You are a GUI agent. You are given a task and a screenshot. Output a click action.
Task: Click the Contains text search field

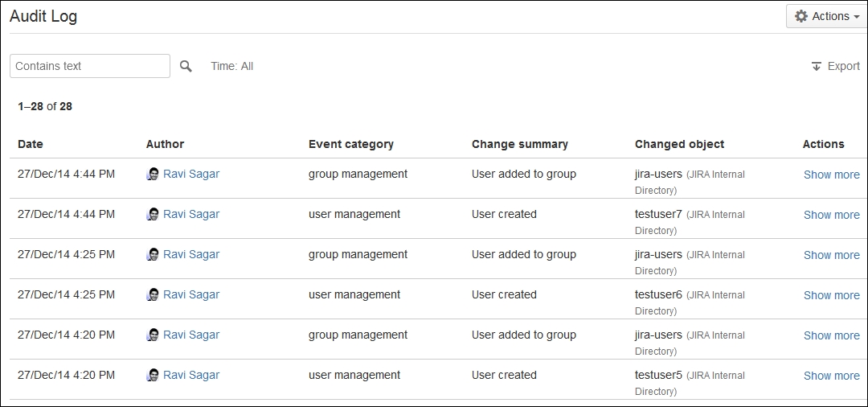tap(90, 66)
